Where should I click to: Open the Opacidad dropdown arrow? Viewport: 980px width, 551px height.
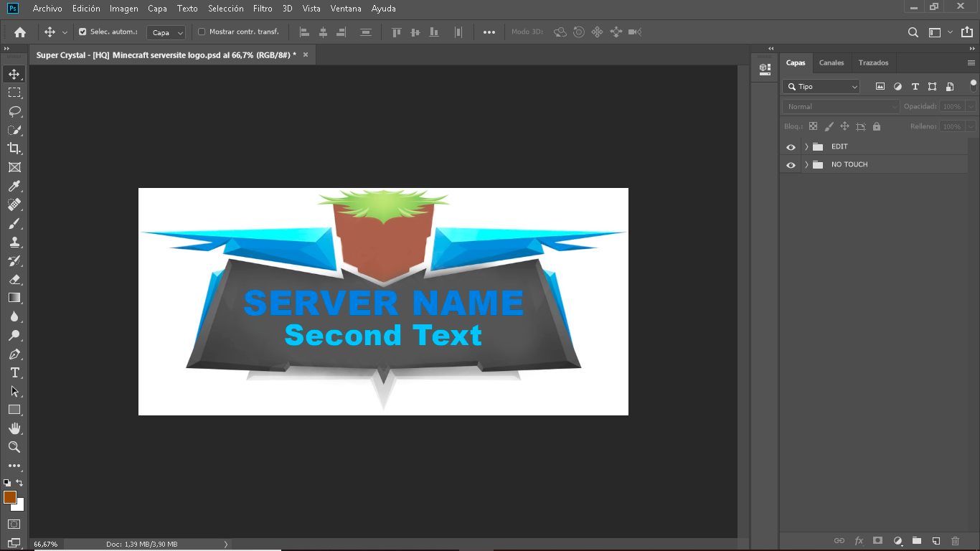(x=971, y=106)
